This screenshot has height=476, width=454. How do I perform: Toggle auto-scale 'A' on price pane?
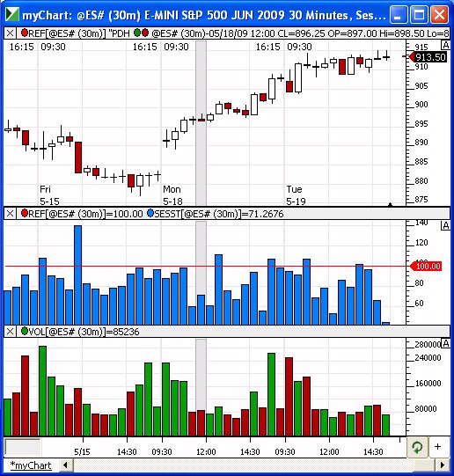pos(445,45)
